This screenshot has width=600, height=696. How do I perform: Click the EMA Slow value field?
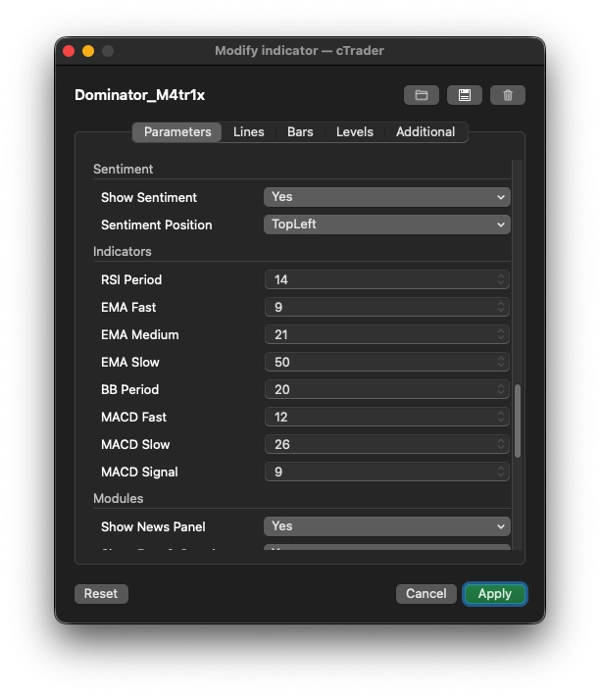pyautogui.click(x=387, y=362)
